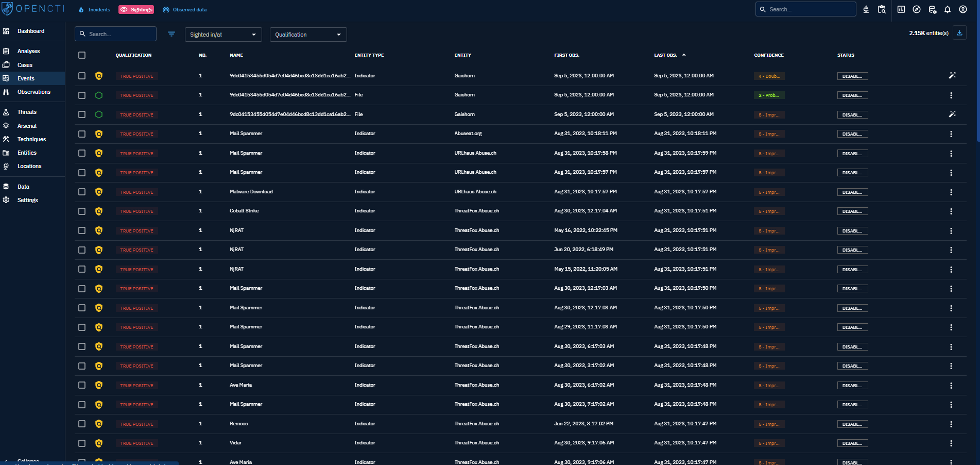The width and height of the screenshot is (980, 465).
Task: Open the filters icon beside list search
Action: [x=171, y=34]
